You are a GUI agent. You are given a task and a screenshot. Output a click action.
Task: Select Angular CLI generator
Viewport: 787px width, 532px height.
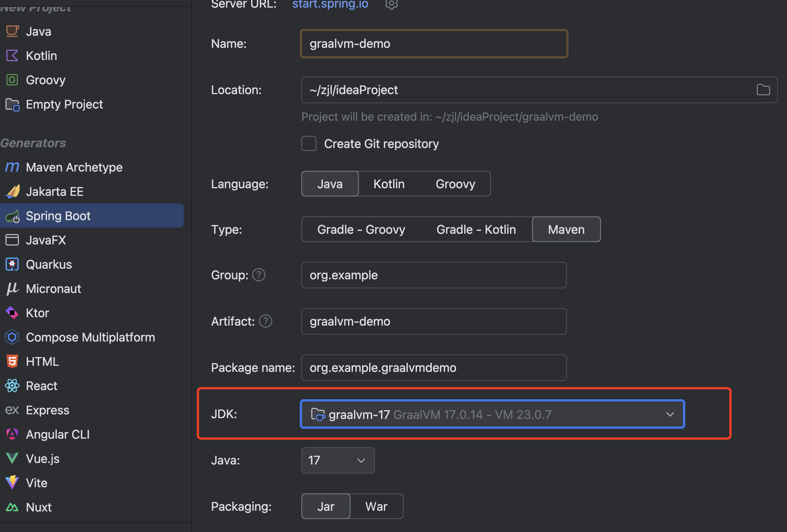(92, 434)
